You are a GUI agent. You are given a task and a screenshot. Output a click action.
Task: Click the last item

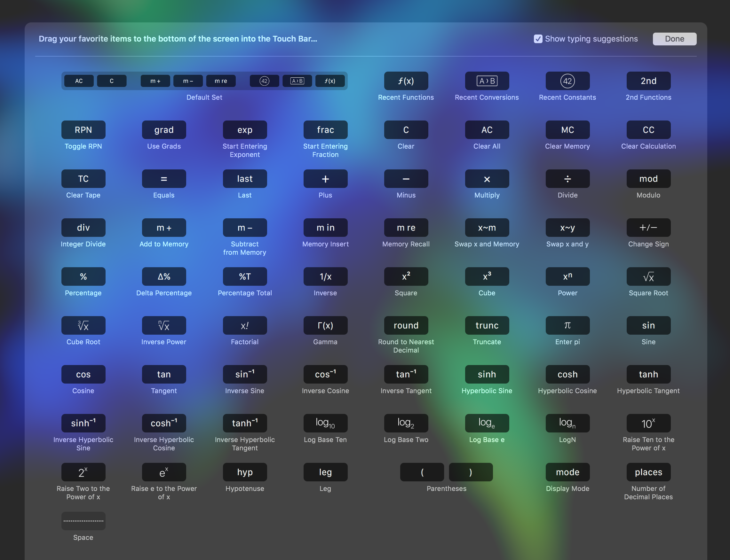(x=244, y=179)
